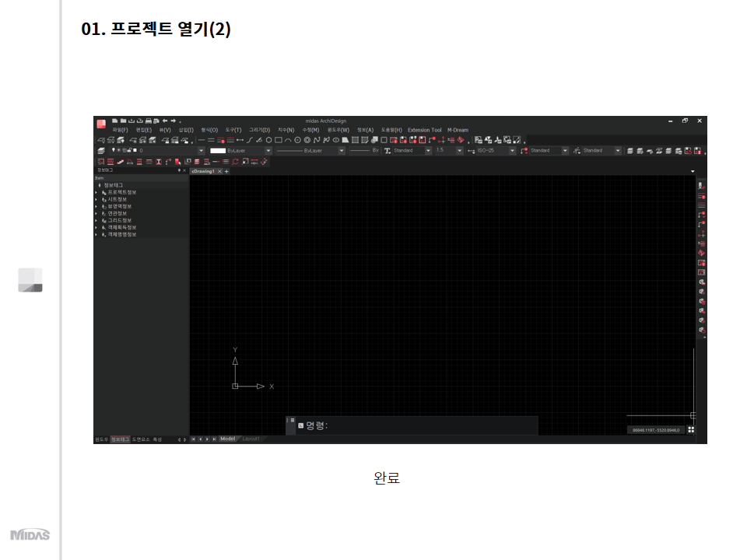This screenshot has height=560, width=747.
Task: Click the last layer tool icon at toolbar end
Action: click(697, 150)
